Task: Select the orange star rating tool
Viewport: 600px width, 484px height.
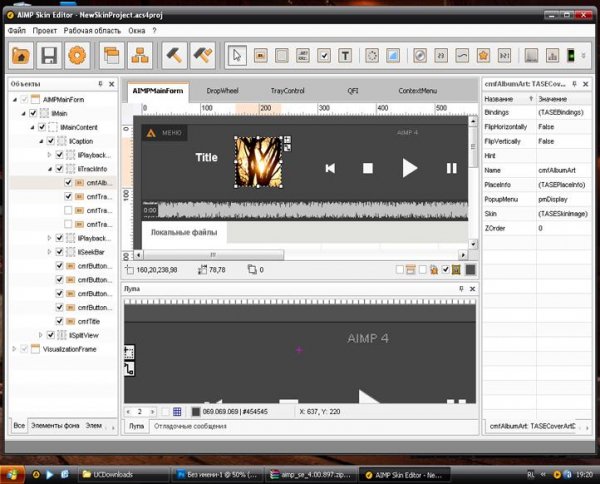Action: (x=483, y=56)
